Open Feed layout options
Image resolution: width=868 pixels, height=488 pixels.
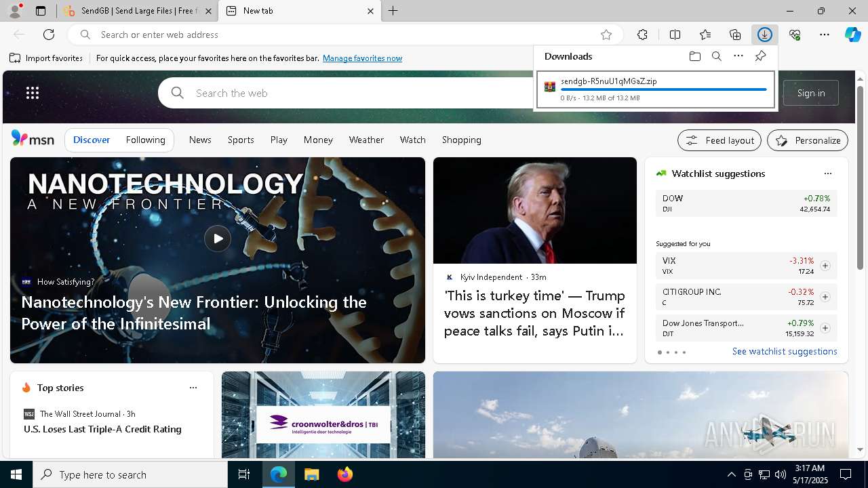tap(719, 140)
